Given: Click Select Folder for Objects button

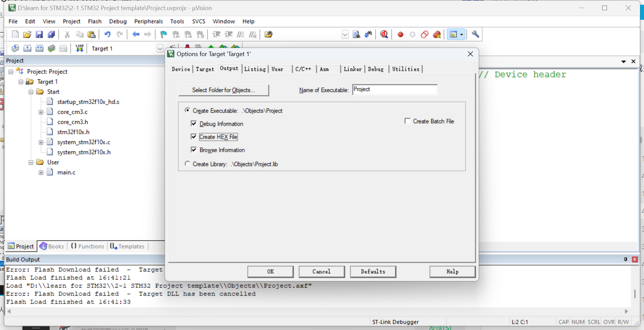Looking at the screenshot, I should point(224,90).
